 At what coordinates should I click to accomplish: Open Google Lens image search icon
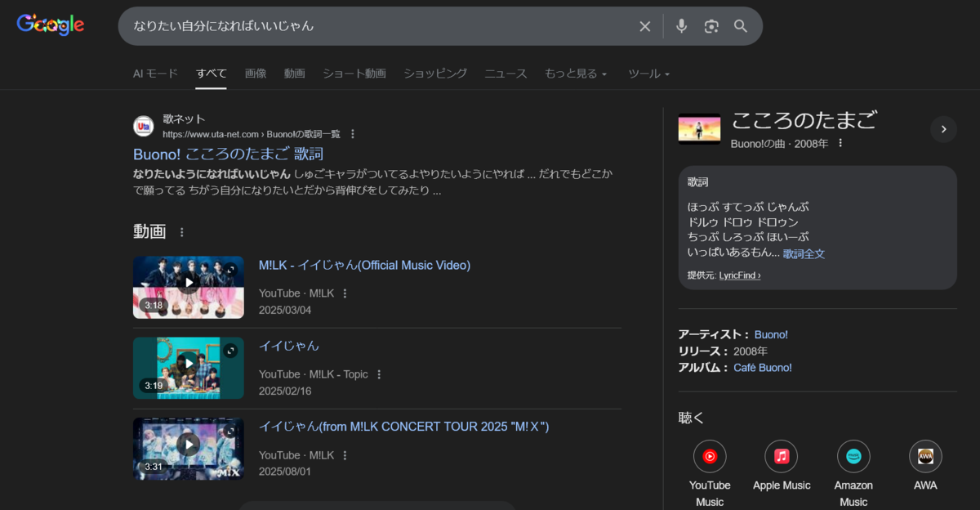[x=711, y=26]
